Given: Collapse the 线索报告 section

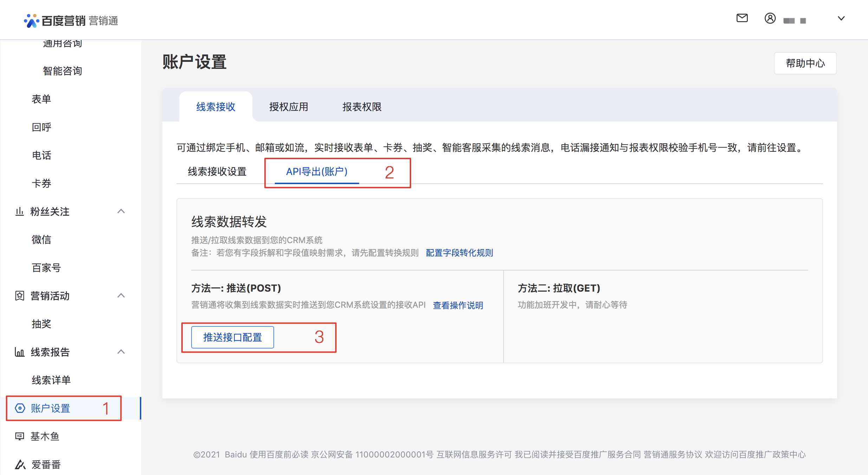Looking at the screenshot, I should click(x=121, y=352).
